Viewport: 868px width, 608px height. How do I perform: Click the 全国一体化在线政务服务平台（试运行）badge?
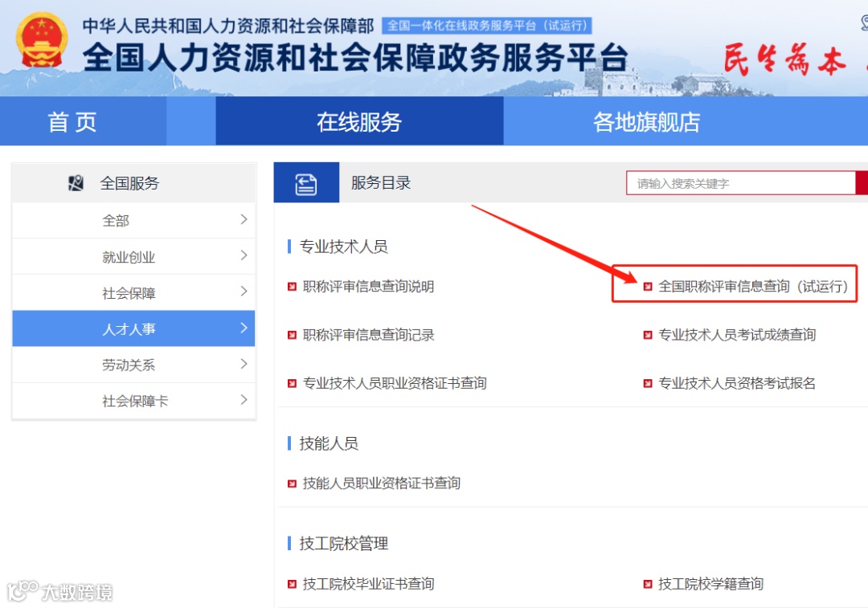[x=487, y=26]
